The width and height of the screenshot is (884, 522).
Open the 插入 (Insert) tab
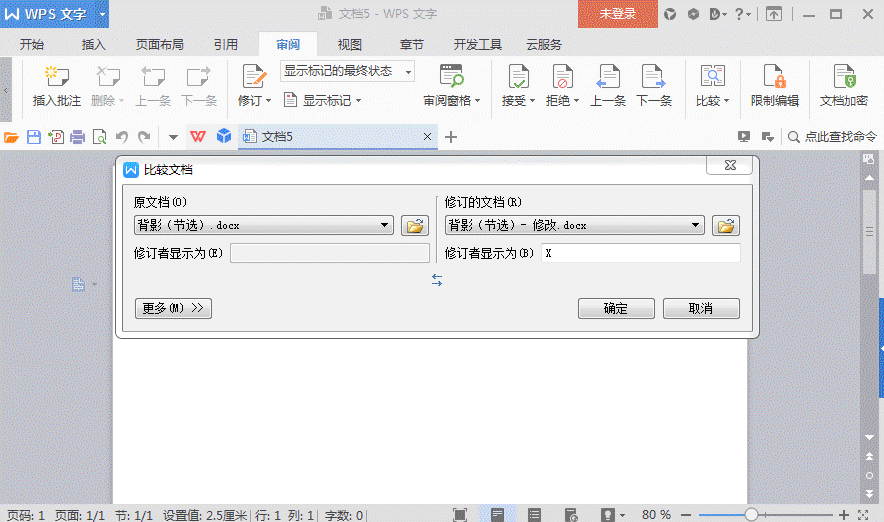94,45
